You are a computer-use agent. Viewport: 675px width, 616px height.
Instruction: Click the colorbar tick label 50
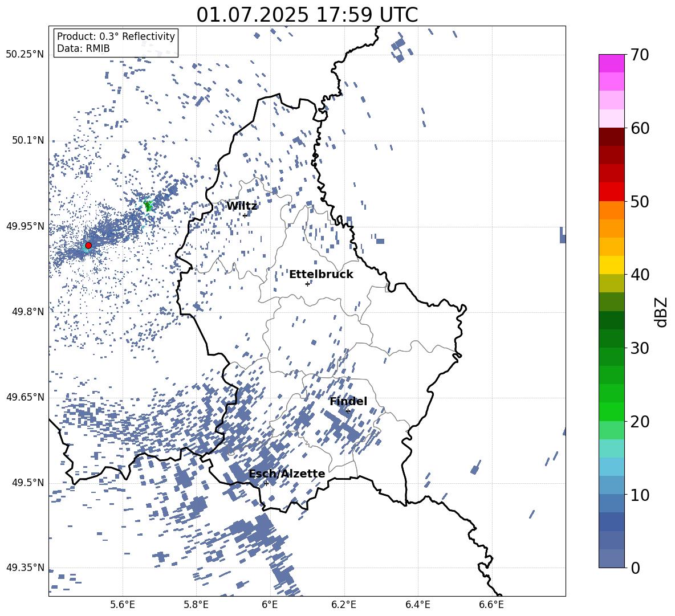(640, 201)
